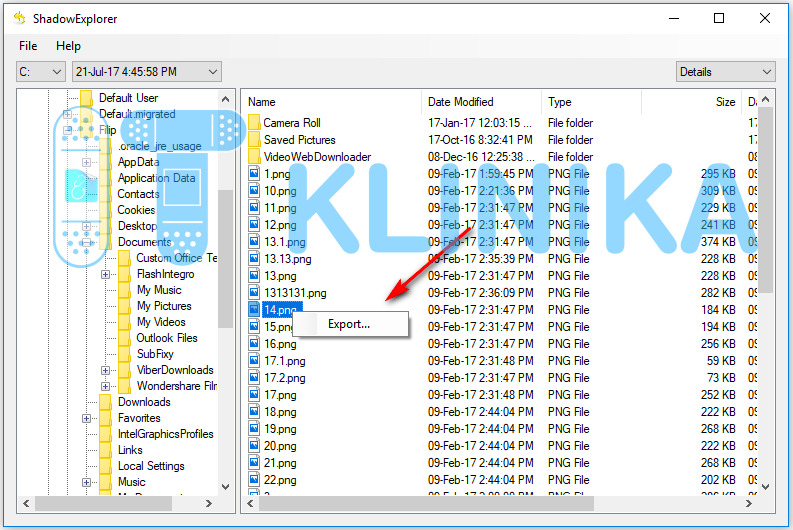Click the file list scroll right arrow

click(x=749, y=504)
